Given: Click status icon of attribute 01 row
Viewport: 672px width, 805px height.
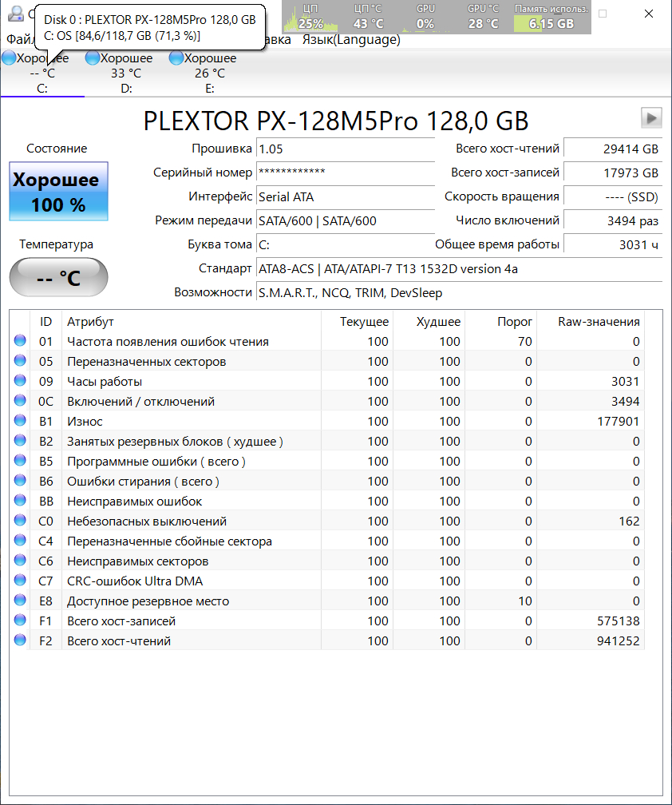Looking at the screenshot, I should (20, 340).
